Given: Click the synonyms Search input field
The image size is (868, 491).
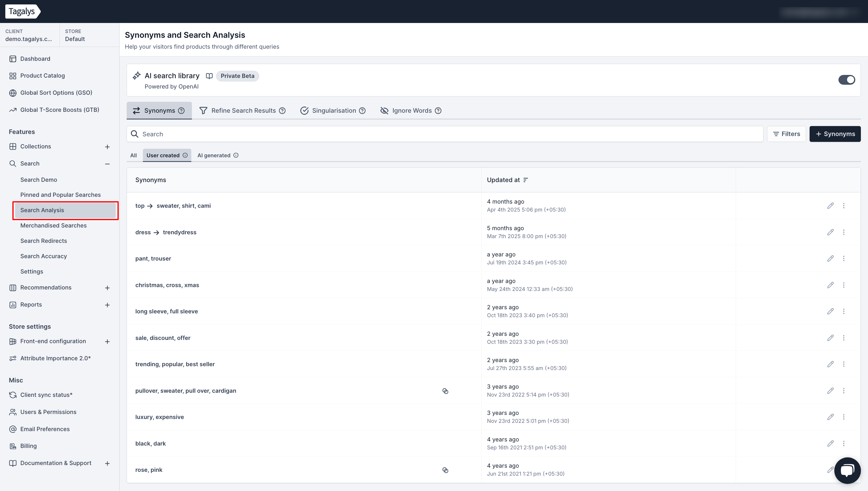Looking at the screenshot, I should (445, 134).
